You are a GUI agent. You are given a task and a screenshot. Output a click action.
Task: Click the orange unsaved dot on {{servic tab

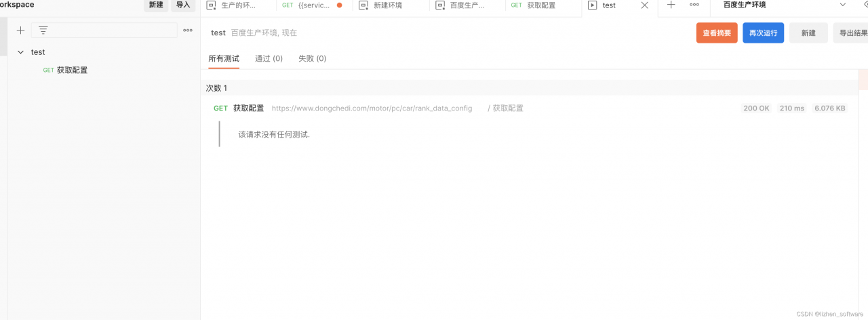[340, 5]
